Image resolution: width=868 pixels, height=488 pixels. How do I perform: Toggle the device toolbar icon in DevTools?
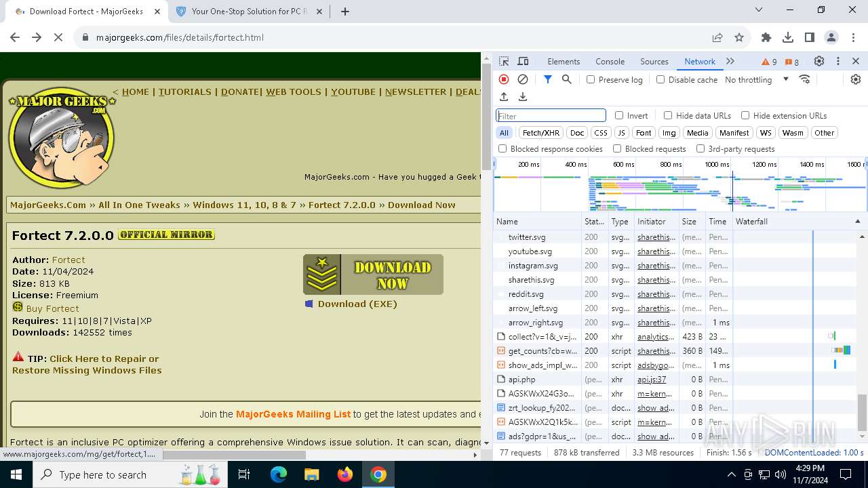pos(523,61)
